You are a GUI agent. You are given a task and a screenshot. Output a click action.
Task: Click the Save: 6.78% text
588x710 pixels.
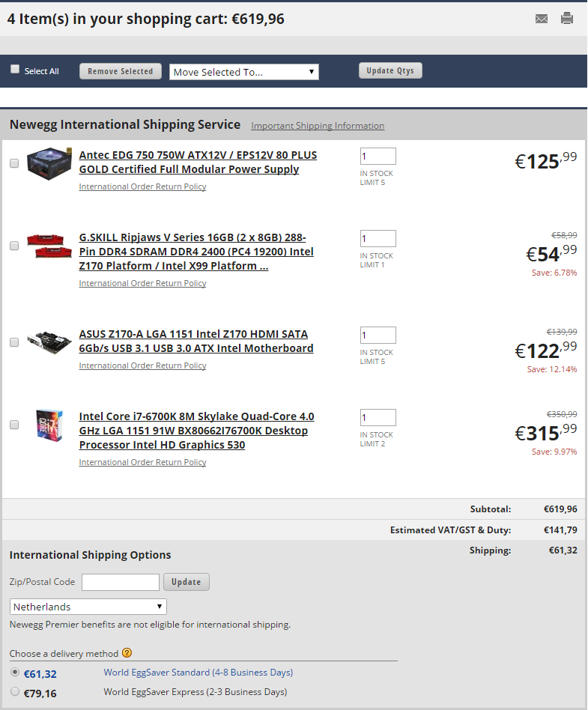(x=554, y=273)
